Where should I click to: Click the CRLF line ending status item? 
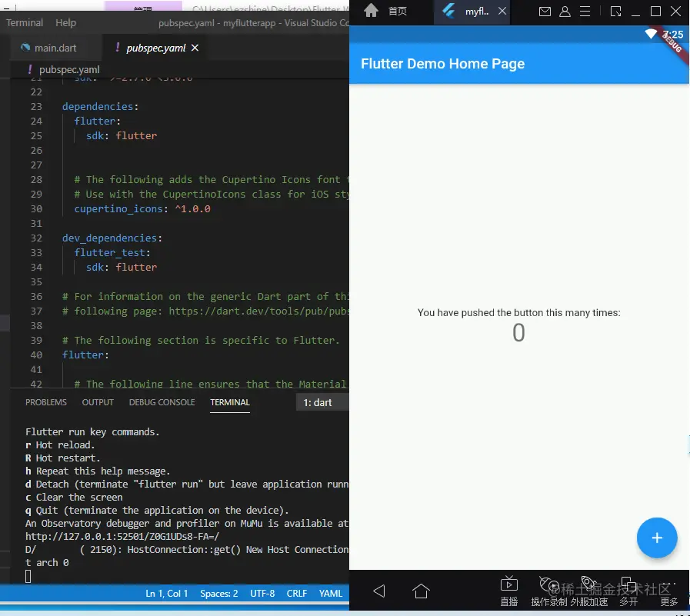pos(297,594)
